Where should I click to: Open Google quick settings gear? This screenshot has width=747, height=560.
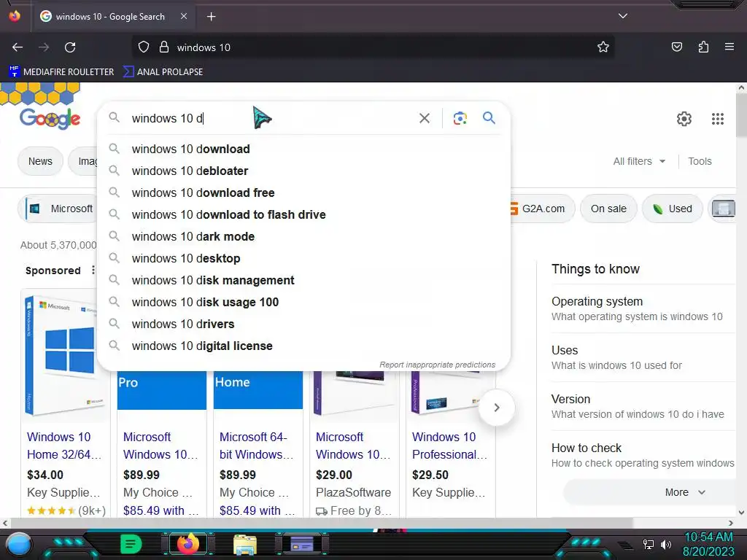click(684, 119)
